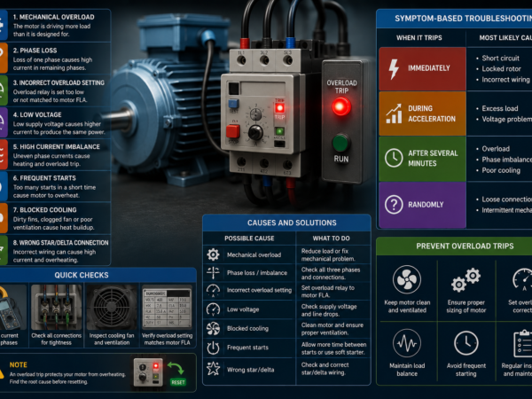Click the gear icon next to Mechanical overload

[213, 254]
